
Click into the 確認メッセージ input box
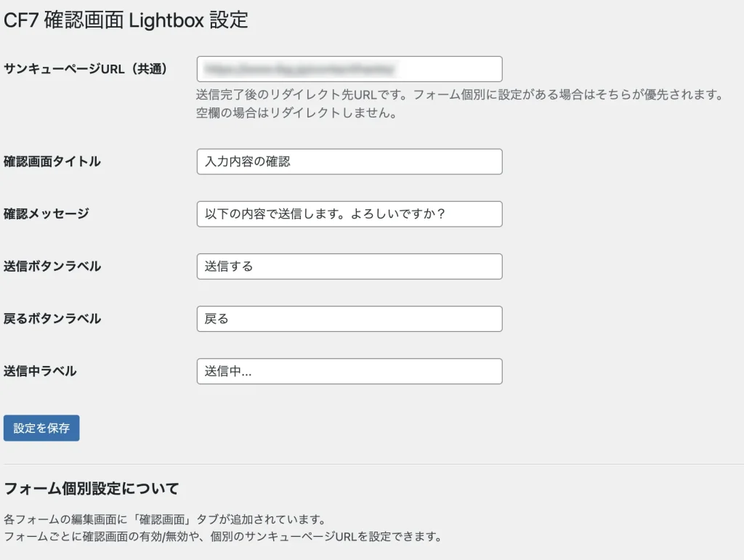tap(349, 214)
